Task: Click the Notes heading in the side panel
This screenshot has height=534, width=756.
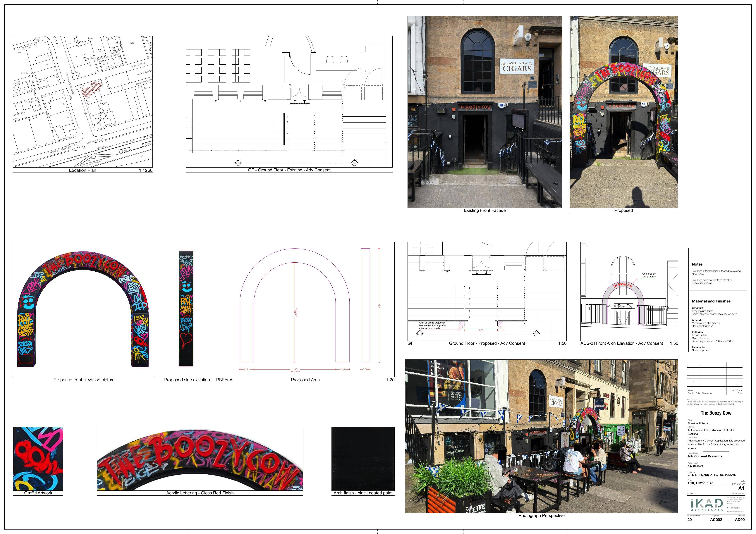Action: click(697, 264)
